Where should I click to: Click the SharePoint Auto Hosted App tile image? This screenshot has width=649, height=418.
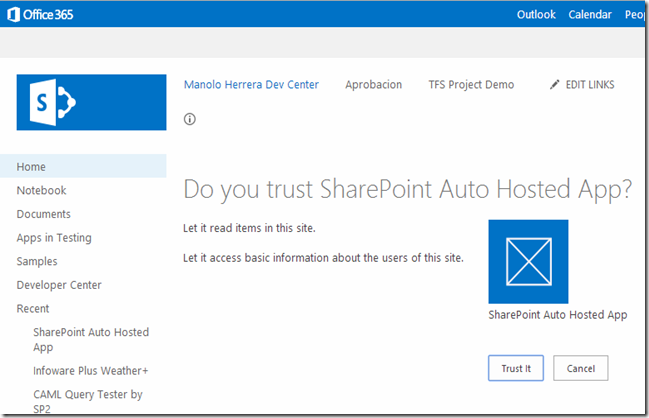pyautogui.click(x=528, y=262)
